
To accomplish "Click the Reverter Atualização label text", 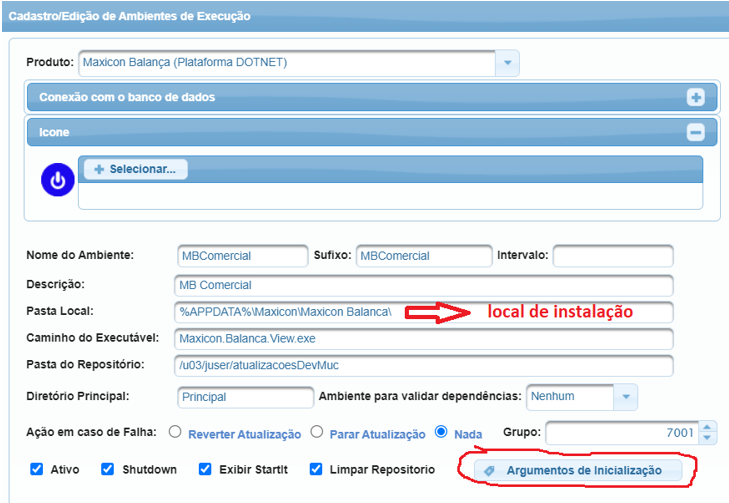I will click(x=245, y=434).
